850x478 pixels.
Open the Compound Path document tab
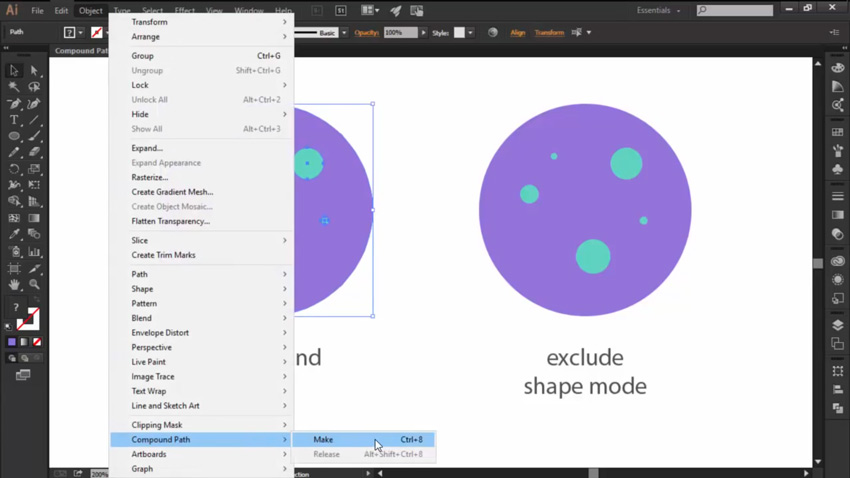(81, 50)
